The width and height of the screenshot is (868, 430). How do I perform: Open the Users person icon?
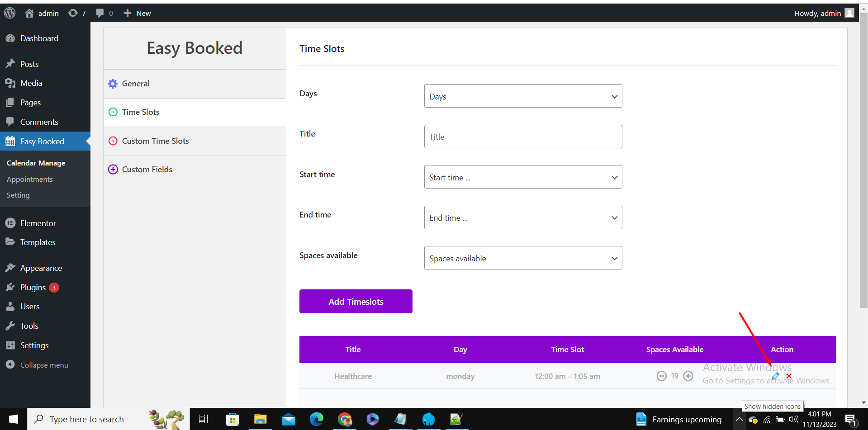10,307
